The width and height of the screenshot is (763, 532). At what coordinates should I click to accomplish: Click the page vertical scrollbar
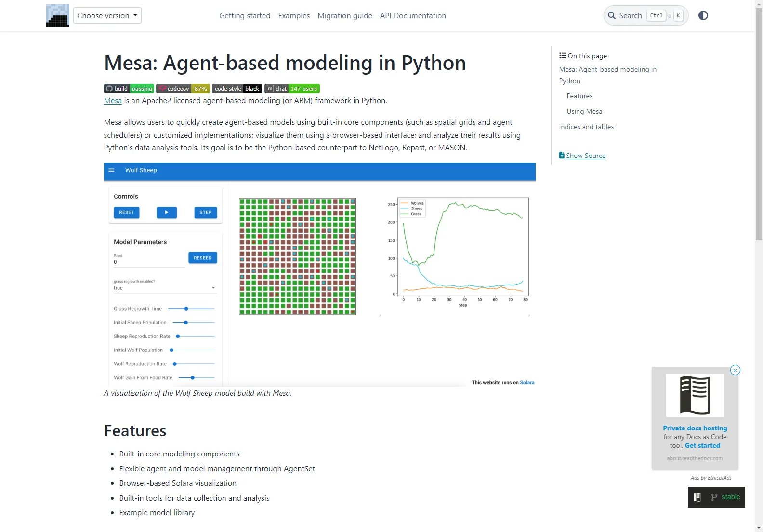(759, 124)
